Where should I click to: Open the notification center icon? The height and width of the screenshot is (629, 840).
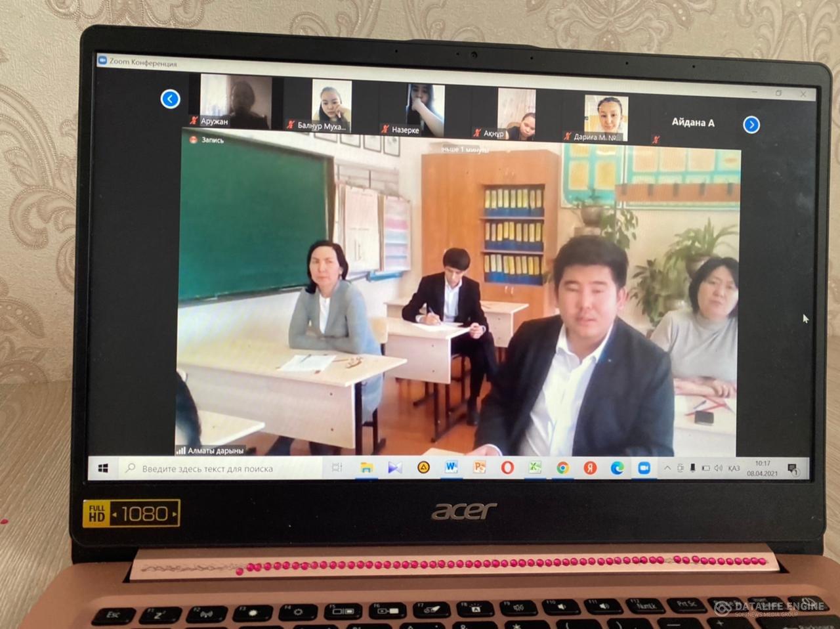(x=793, y=469)
